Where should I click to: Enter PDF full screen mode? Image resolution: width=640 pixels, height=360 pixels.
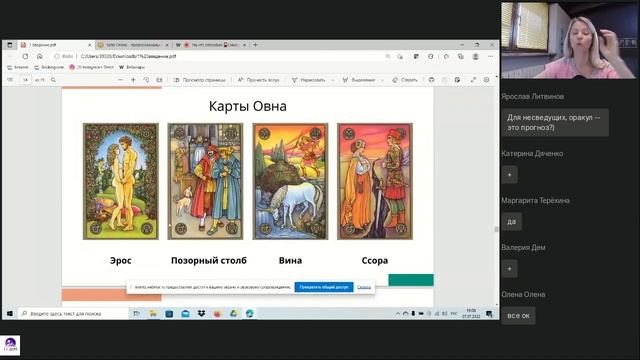tap(473, 80)
